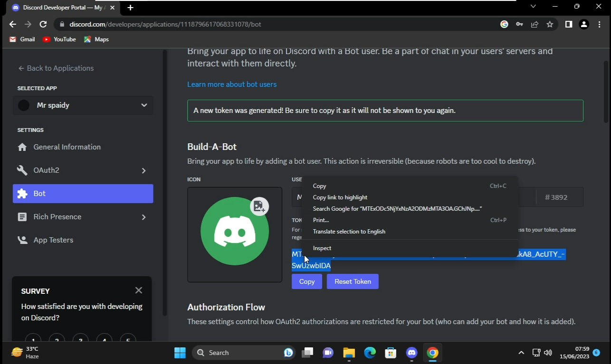Click the browser forward arrow
Viewport: 611px width, 364px height.
[x=28, y=24]
